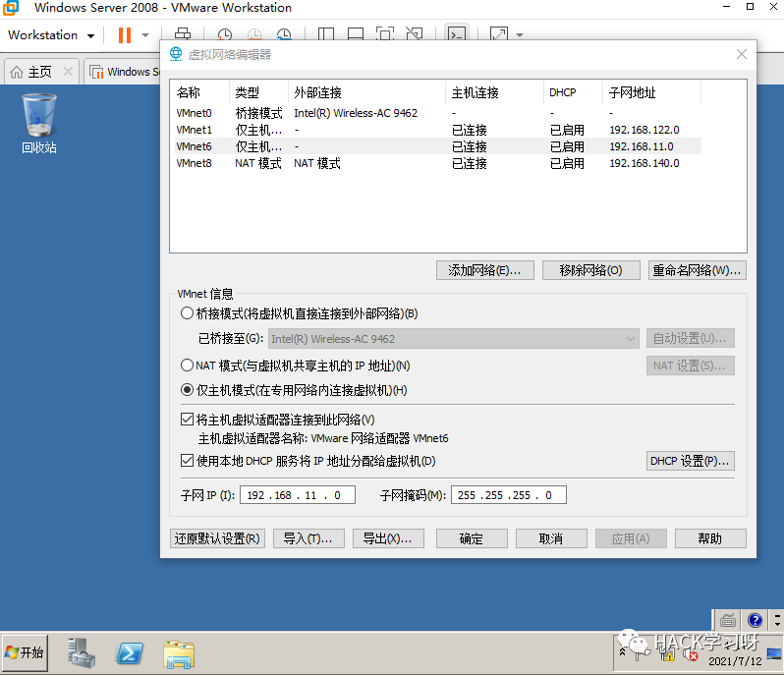Click the 应用(A) apply button

[x=631, y=538]
